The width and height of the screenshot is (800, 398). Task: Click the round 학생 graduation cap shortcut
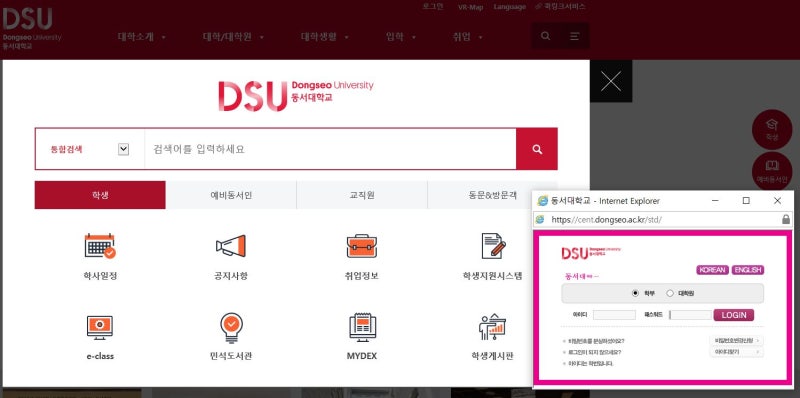tap(772, 130)
